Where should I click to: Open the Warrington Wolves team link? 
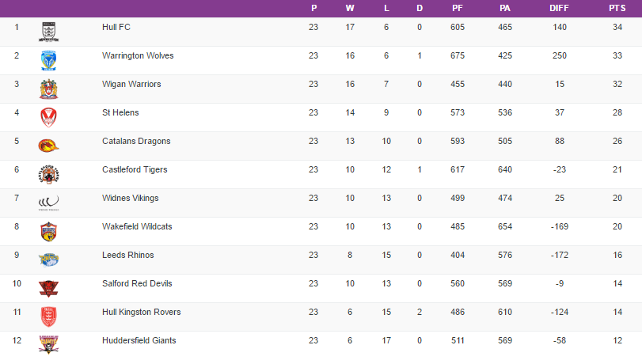coord(138,55)
